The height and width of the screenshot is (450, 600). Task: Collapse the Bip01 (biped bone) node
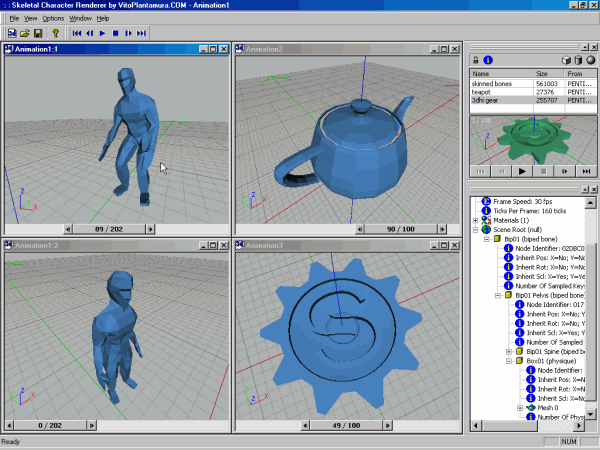487,239
